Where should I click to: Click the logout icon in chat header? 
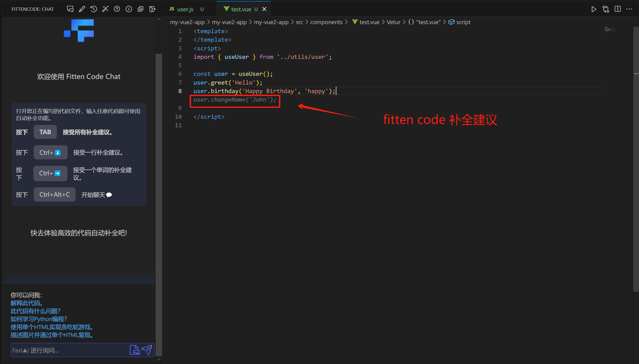(152, 9)
